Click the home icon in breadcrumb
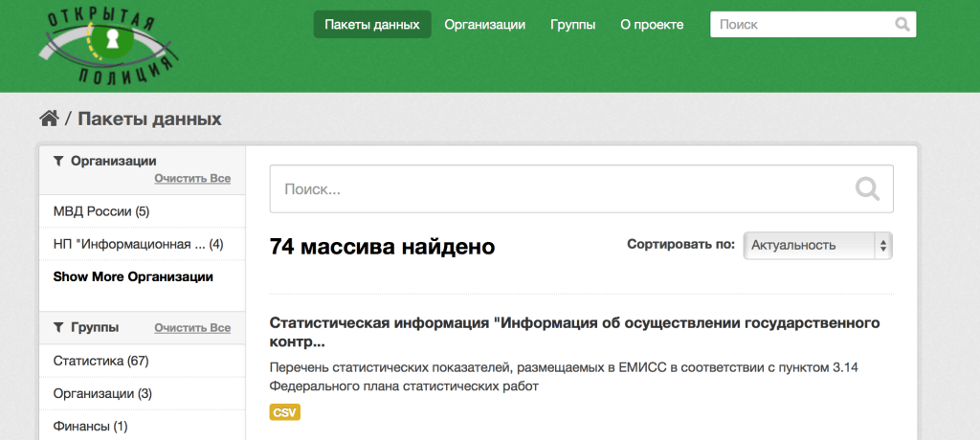The height and width of the screenshot is (440, 980). [49, 119]
